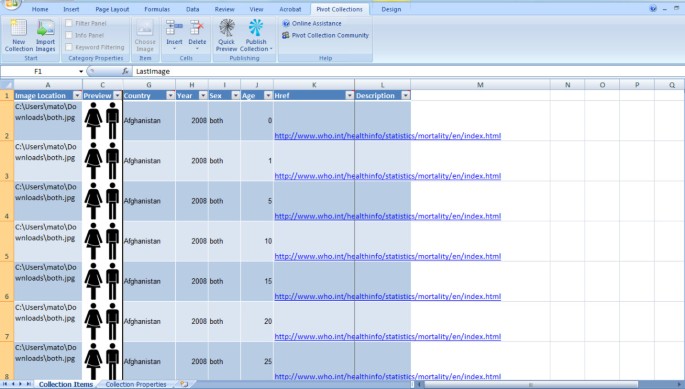
Task: Open the Href filter dropdown
Action: 349,95
